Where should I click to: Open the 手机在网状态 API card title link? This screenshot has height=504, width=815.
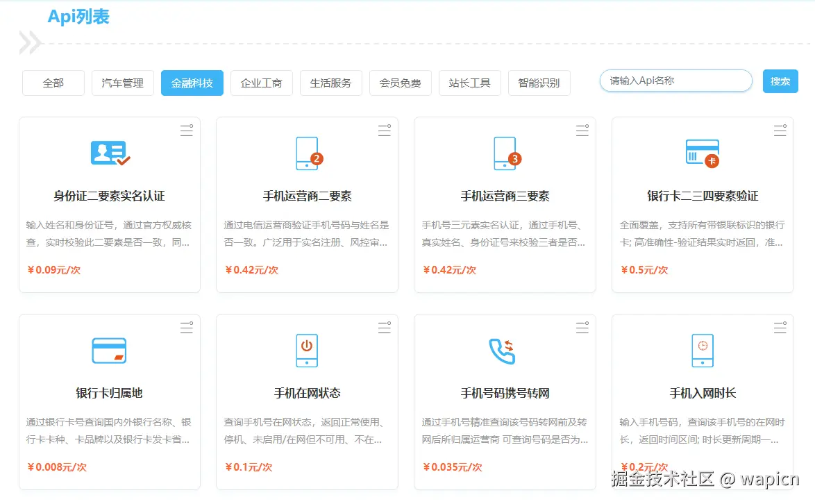point(307,393)
